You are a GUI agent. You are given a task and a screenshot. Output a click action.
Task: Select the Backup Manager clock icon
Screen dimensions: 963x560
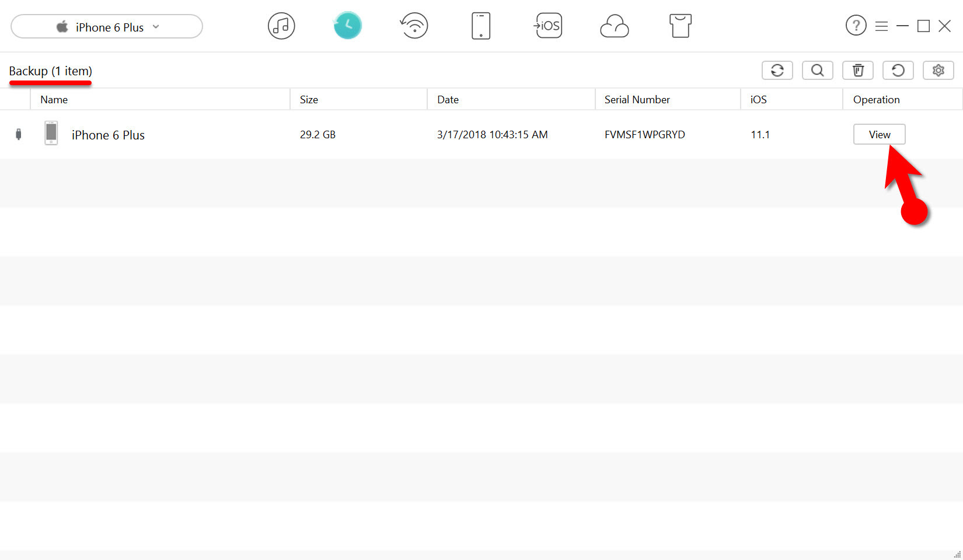tap(347, 26)
